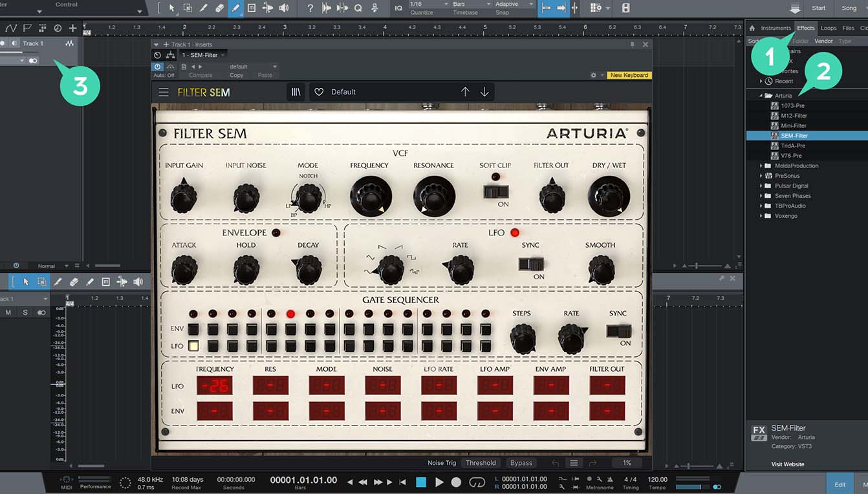The image size is (868, 494).
Task: Click the IQ quantize icon
Action: click(398, 8)
